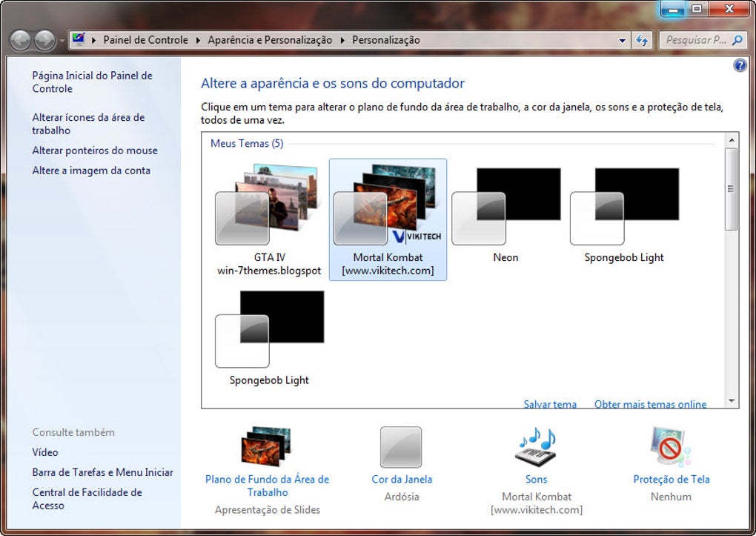Open Altere a imagem da conta link
Viewport: 756px width, 536px height.
[x=91, y=171]
